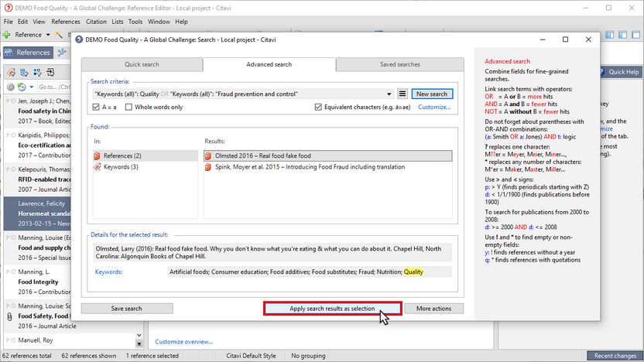Click the blue squares selection filter icon
This screenshot has width=644, height=362.
[37, 73]
